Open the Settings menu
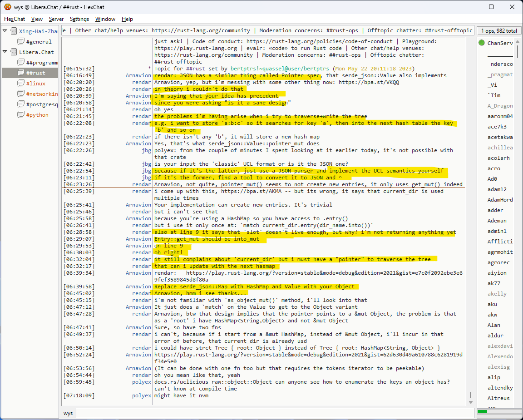 [79, 19]
